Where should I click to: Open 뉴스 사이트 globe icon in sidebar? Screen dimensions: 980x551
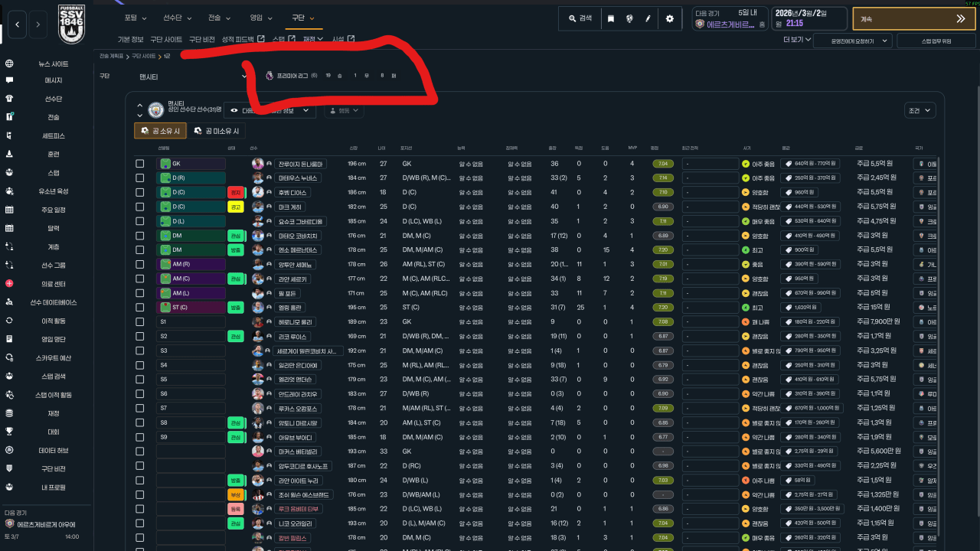[9, 64]
